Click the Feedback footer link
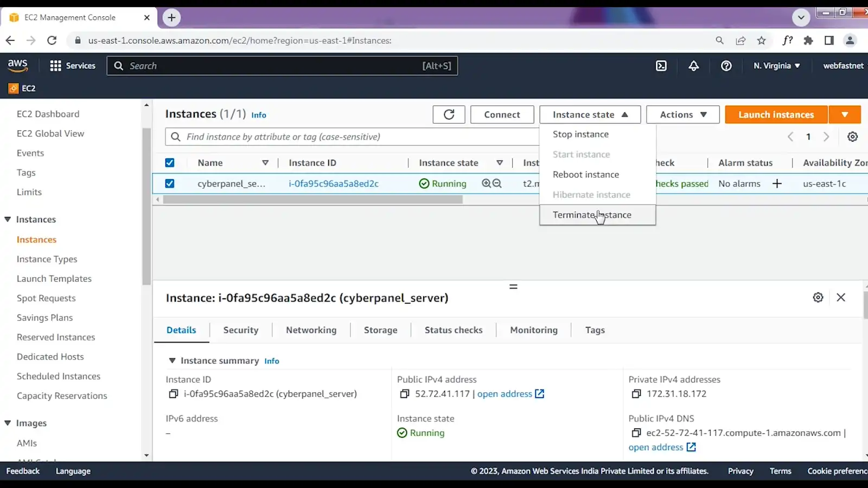The width and height of the screenshot is (868, 488). coord(23,471)
